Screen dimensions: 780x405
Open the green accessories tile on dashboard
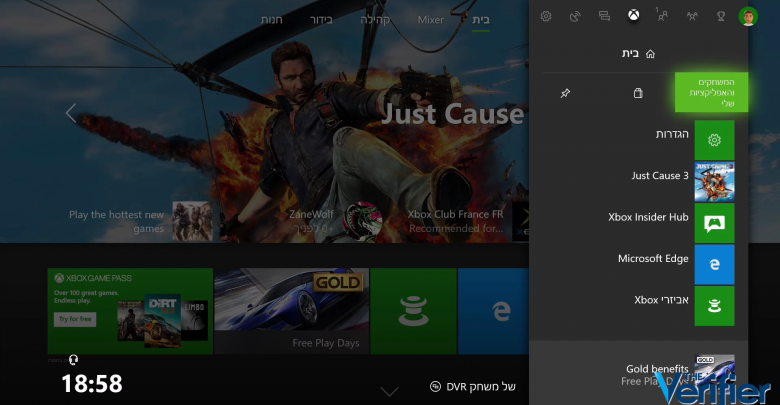[x=413, y=311]
